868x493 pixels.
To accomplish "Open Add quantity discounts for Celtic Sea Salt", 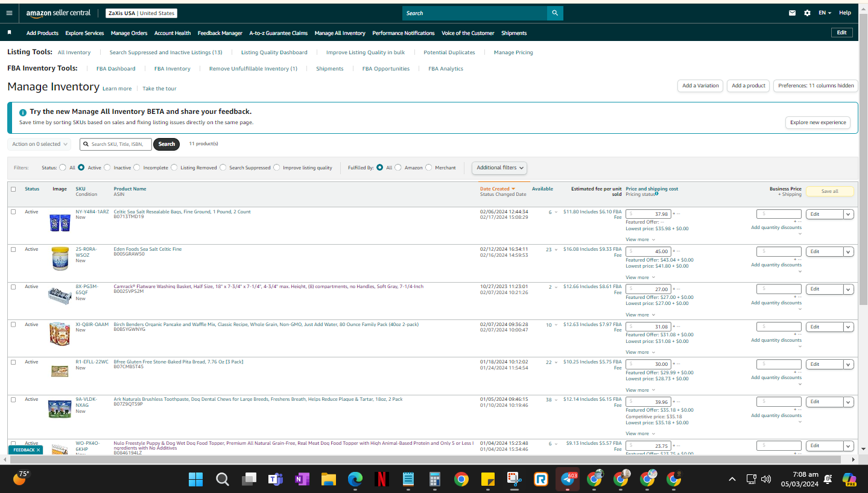I will (776, 228).
